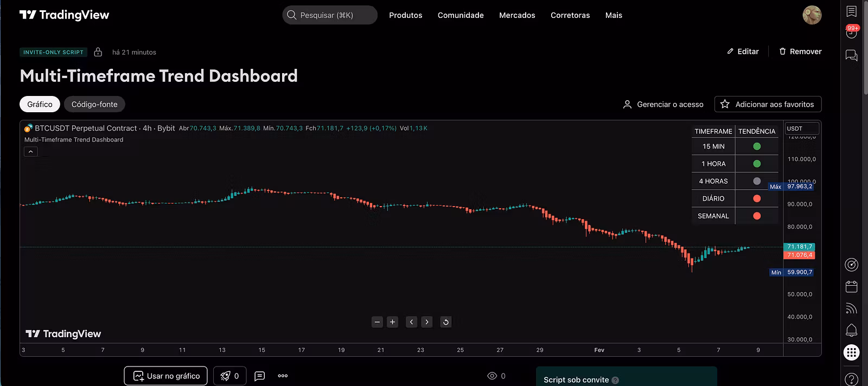Open the user profile avatar
Viewport: 868px width, 386px height.
812,15
